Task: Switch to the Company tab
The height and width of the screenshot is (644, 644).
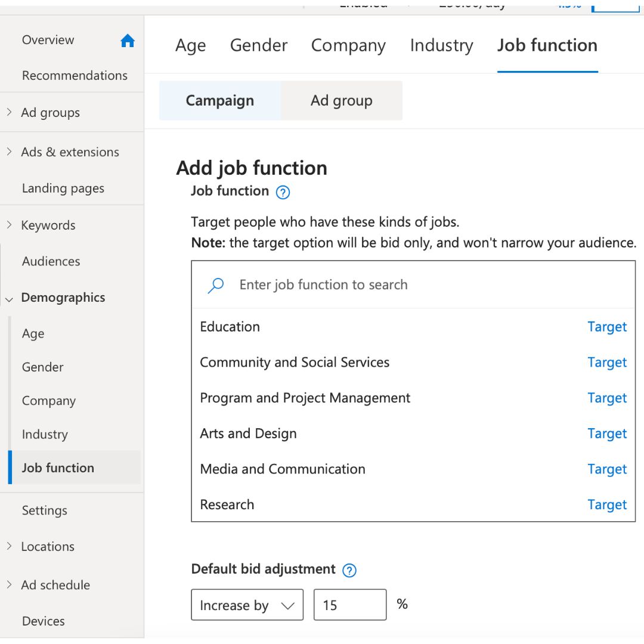Action: point(348,45)
